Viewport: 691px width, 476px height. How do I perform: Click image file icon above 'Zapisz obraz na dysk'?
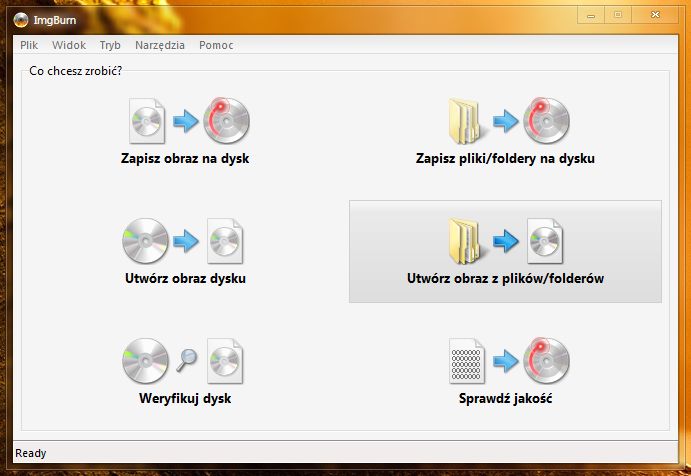(147, 121)
